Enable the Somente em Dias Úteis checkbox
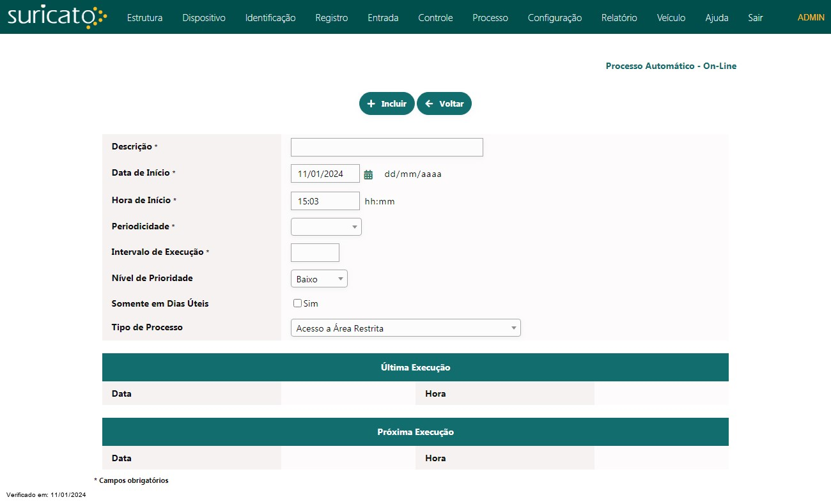Image resolution: width=831 pixels, height=504 pixels. pos(297,303)
